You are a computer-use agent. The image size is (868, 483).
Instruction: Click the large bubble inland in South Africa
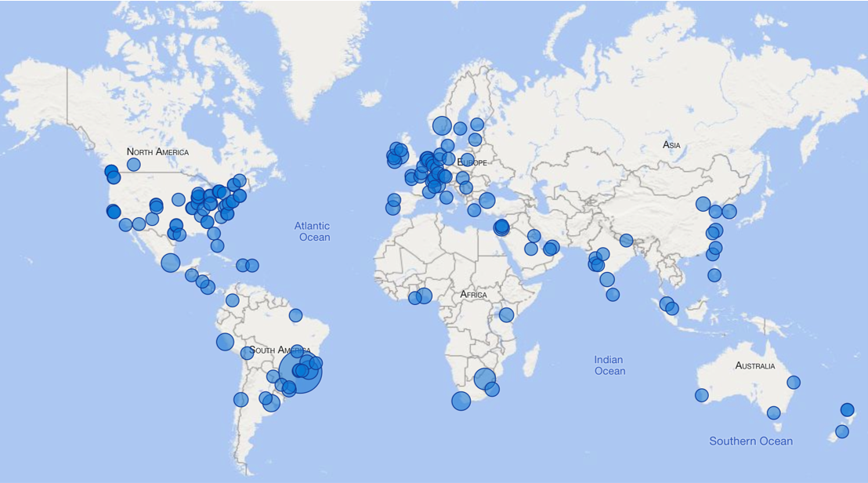485,379
